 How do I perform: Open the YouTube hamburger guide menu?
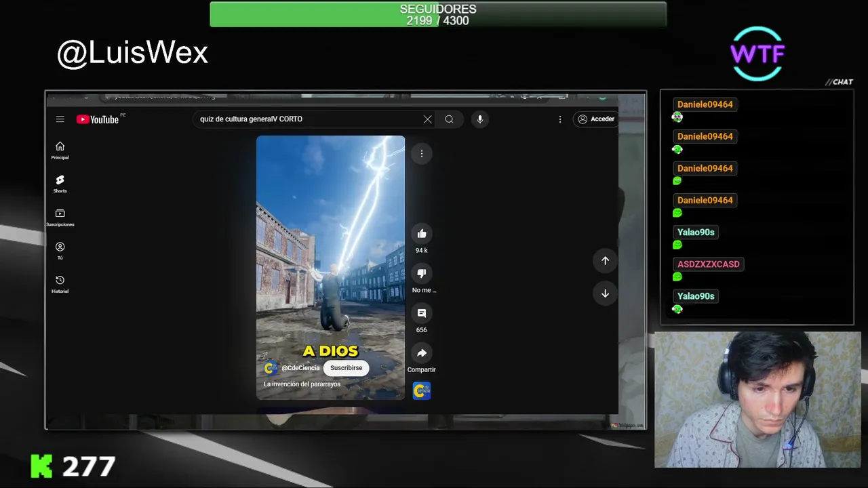point(60,119)
